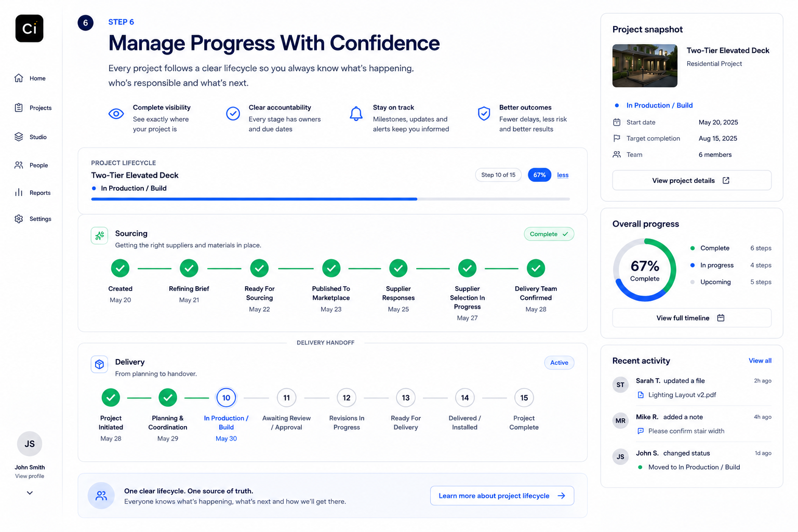Image resolution: width=798 pixels, height=532 pixels.
Task: Select the Planning & Coordination checkmark
Action: click(x=168, y=397)
